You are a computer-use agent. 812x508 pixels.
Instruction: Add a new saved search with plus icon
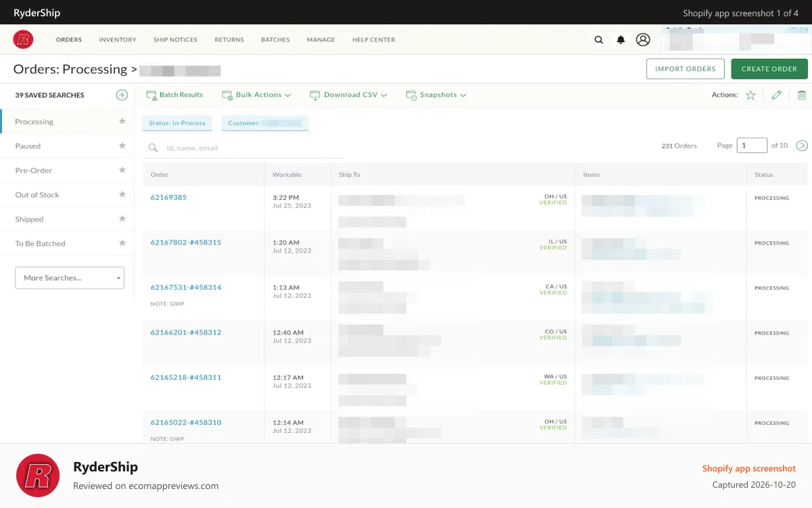(x=122, y=95)
